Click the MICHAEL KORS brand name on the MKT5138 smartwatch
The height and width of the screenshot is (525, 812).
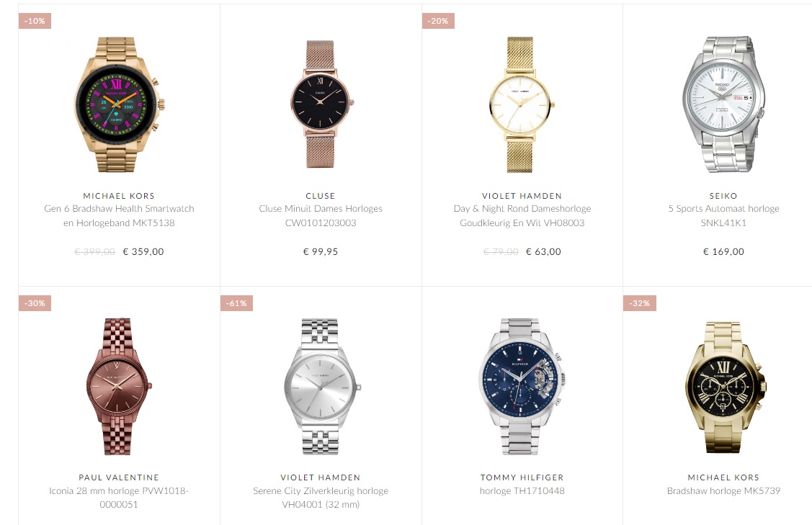119,196
